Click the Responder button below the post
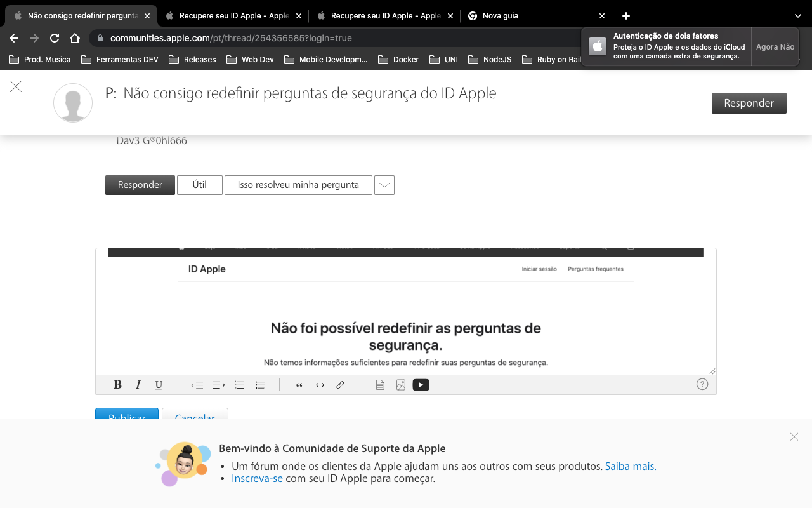 click(x=140, y=185)
